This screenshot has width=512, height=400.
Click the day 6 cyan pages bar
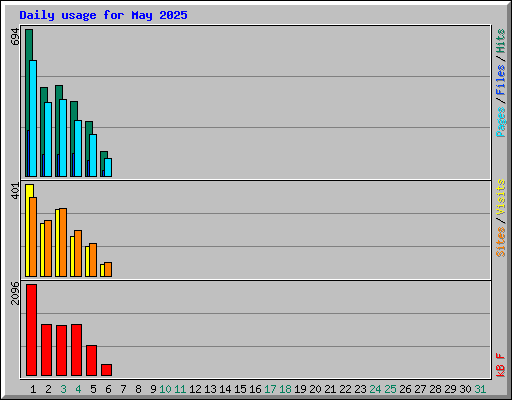click(x=108, y=167)
